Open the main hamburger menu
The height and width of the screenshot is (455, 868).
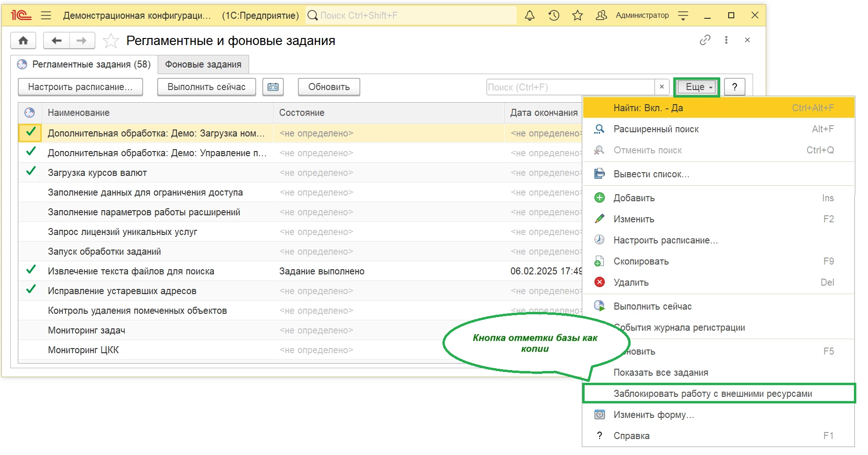tap(46, 15)
